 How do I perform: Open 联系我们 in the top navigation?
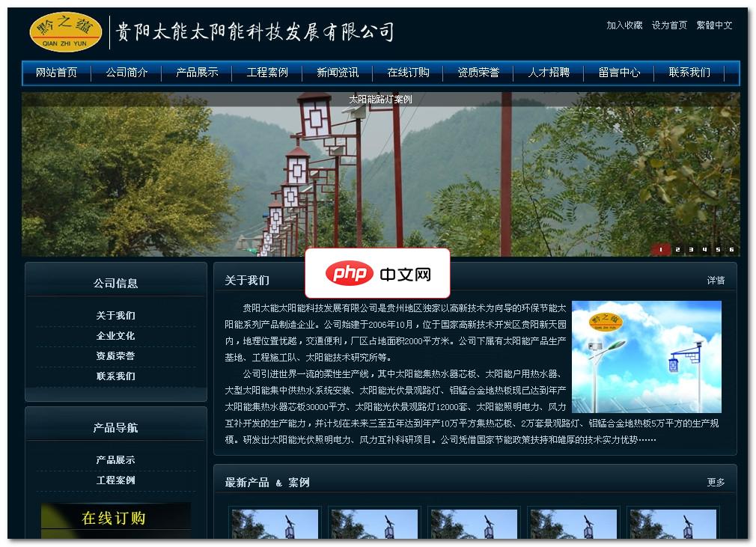[x=690, y=73]
